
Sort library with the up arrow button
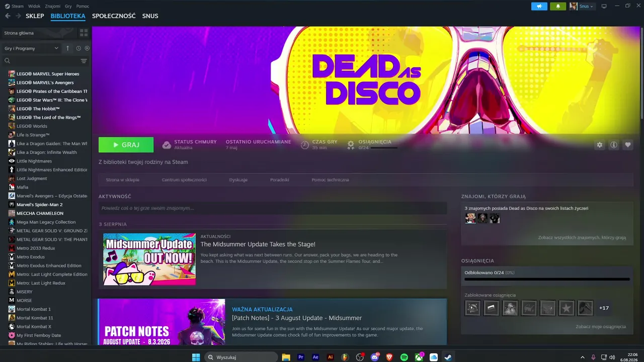pyautogui.click(x=68, y=48)
